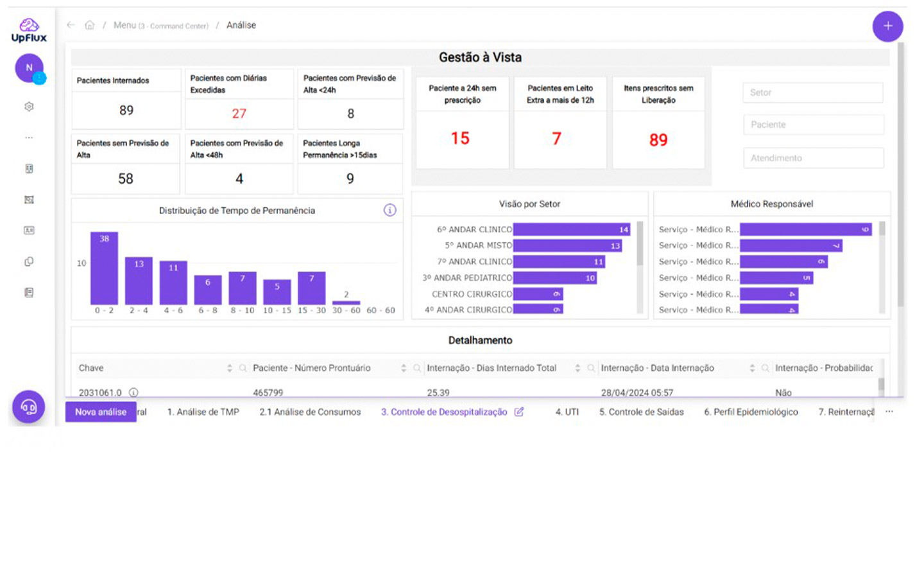Click the headset support button

(29, 407)
